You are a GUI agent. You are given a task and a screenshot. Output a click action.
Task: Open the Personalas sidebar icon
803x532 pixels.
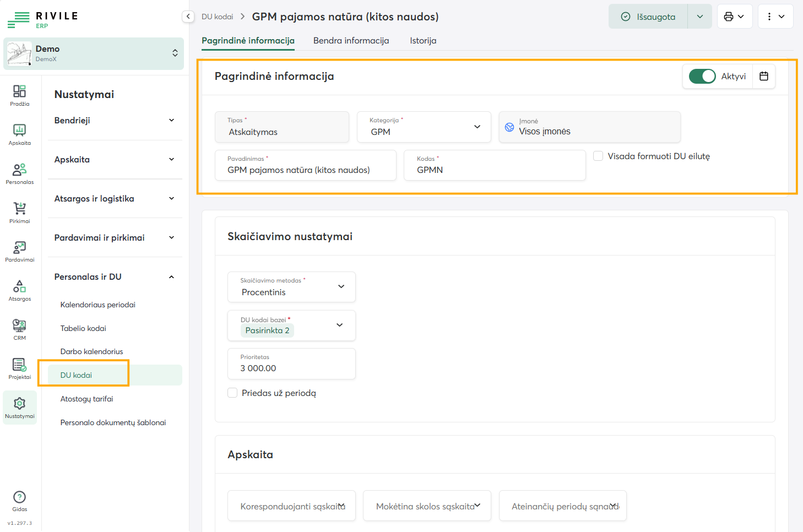(x=19, y=173)
